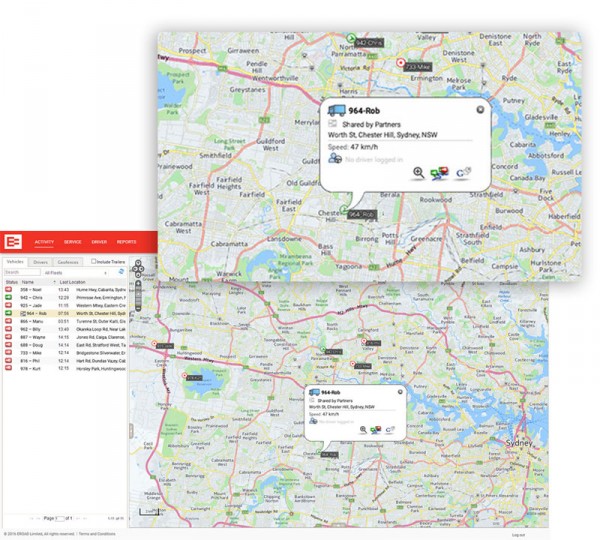The image size is (600, 540).
Task: Open the Service menu
Action: pyautogui.click(x=73, y=242)
